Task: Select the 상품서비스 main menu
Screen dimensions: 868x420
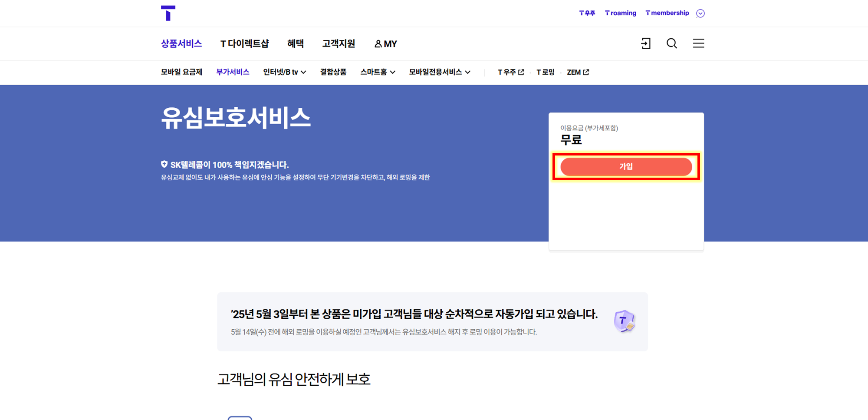Action: (181, 43)
